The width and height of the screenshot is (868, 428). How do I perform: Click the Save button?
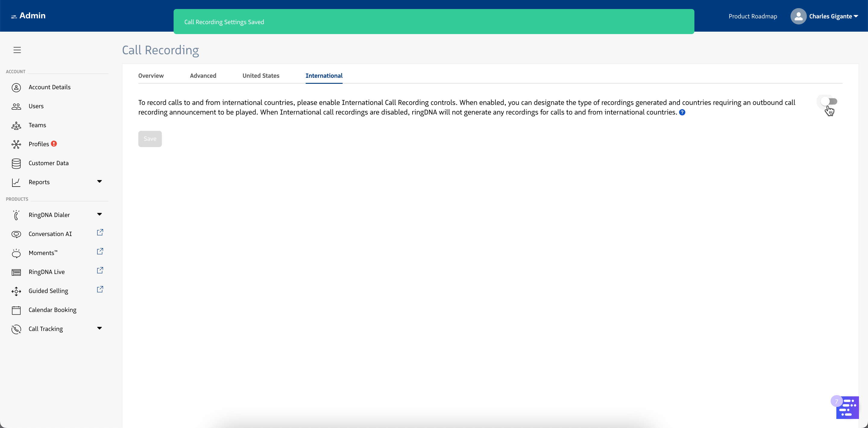(x=150, y=139)
